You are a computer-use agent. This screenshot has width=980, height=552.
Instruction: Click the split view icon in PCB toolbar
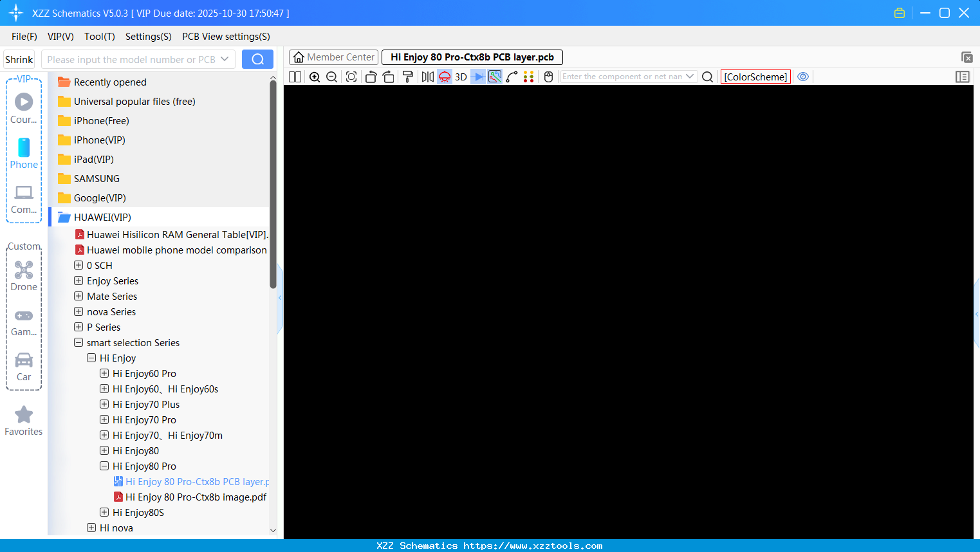click(x=295, y=77)
